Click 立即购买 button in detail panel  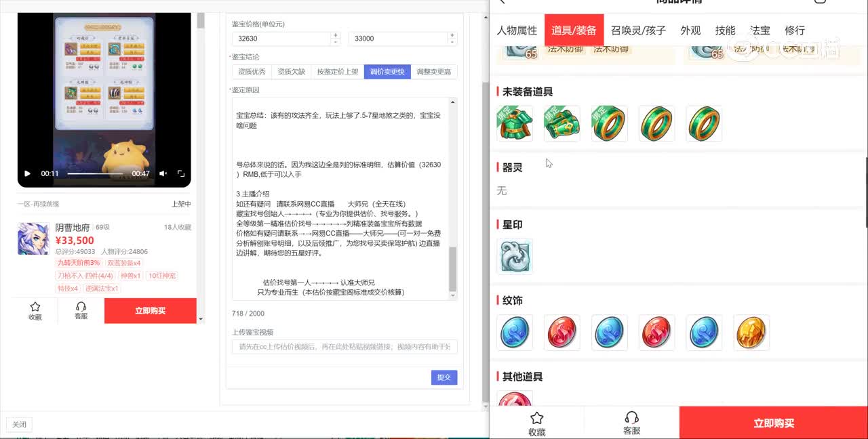click(x=774, y=423)
